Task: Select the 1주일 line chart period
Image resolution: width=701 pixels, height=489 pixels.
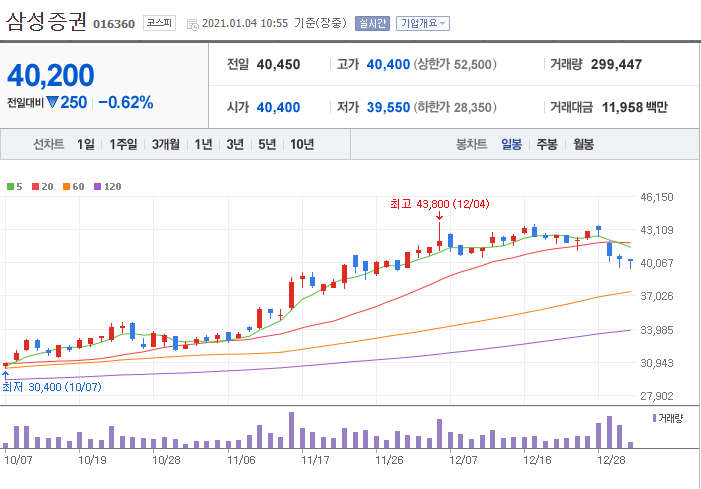Action: [123, 144]
